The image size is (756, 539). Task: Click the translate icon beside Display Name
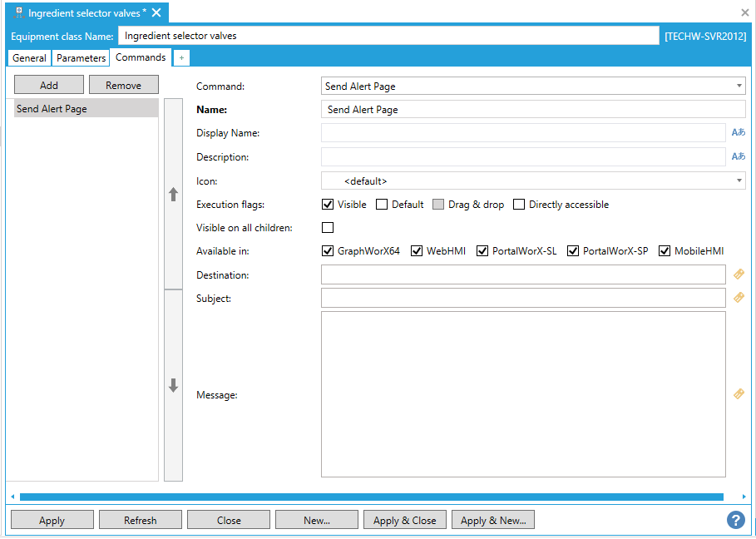738,133
